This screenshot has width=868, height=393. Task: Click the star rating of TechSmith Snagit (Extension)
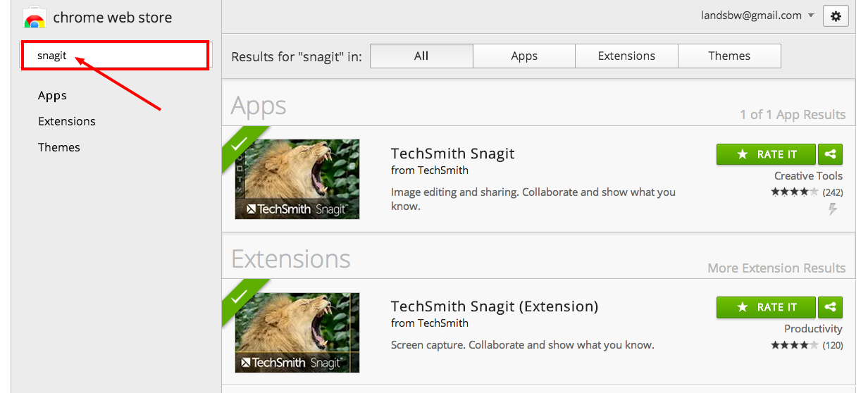click(x=795, y=345)
